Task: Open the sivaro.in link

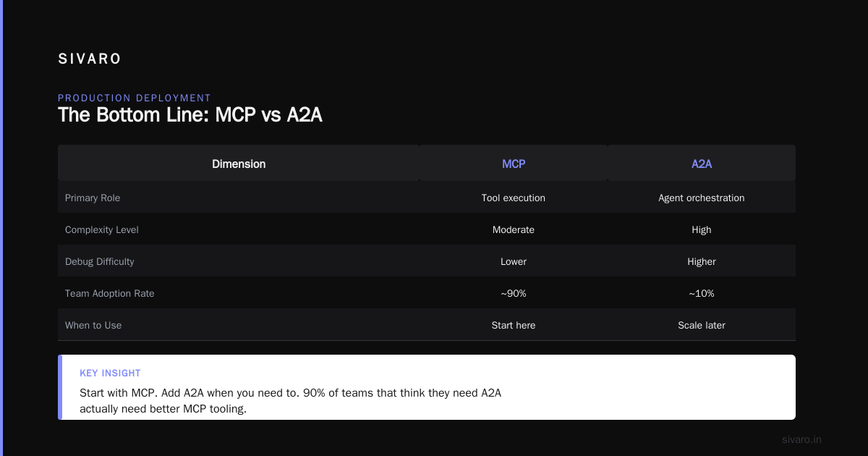Action: pyautogui.click(x=801, y=439)
